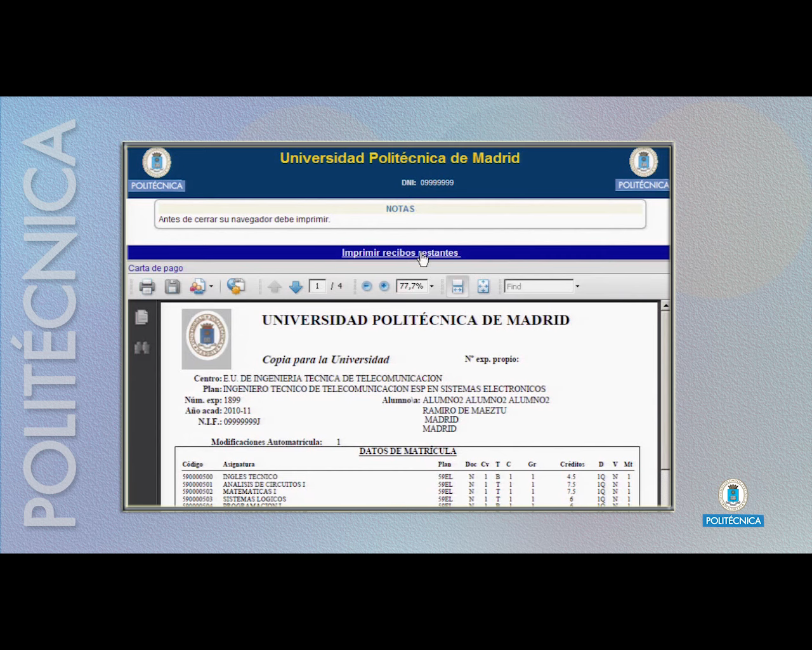
Task: Go to previous page with up arrow
Action: pyautogui.click(x=275, y=287)
